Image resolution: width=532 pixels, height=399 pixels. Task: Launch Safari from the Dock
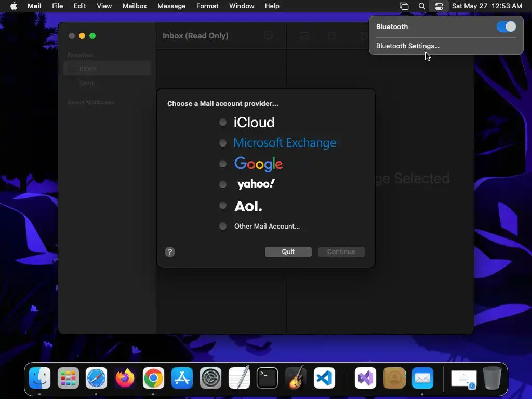pyautogui.click(x=96, y=378)
